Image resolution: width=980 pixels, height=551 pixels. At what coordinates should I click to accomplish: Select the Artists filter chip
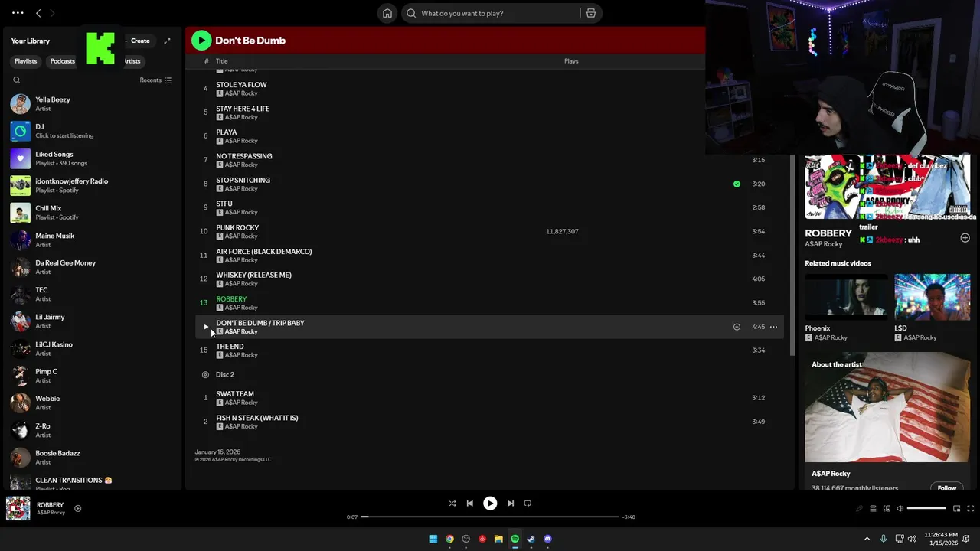coord(132,61)
